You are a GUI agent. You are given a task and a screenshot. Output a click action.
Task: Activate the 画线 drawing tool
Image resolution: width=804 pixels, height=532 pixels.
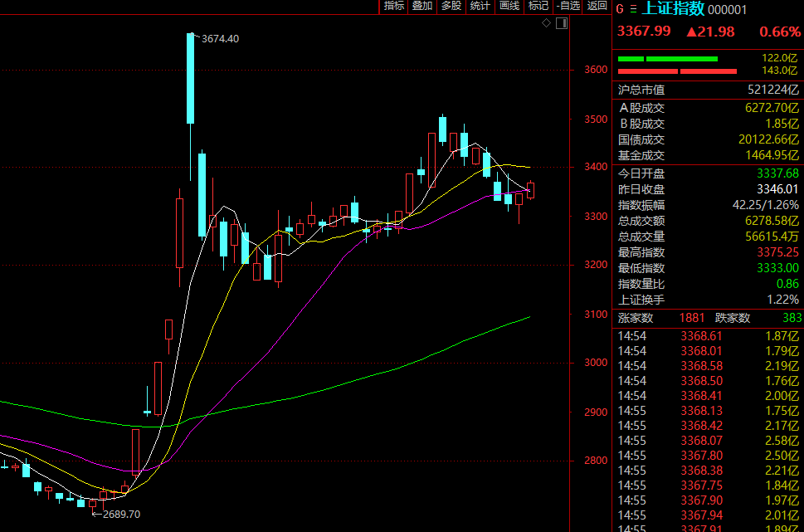click(x=509, y=6)
